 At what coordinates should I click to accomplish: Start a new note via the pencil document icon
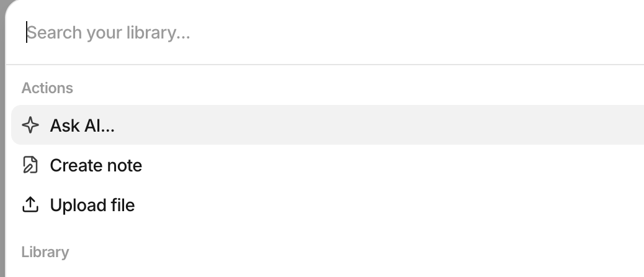click(x=30, y=165)
